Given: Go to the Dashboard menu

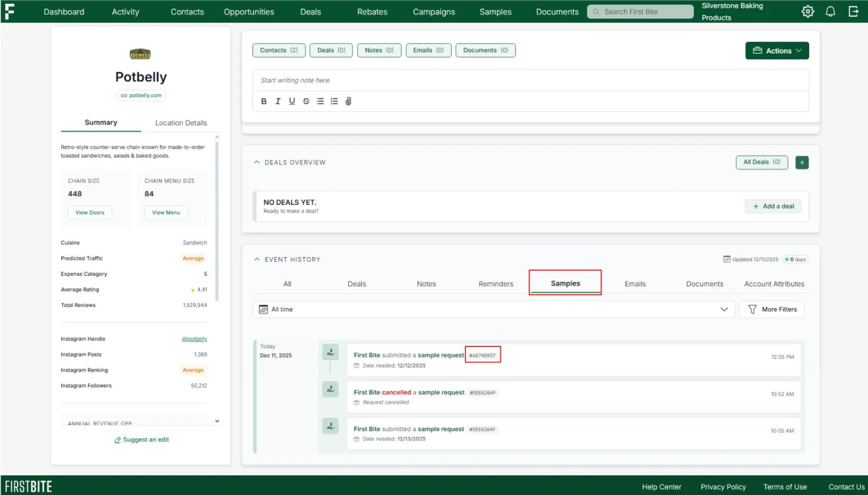Looking at the screenshot, I should tap(64, 12).
